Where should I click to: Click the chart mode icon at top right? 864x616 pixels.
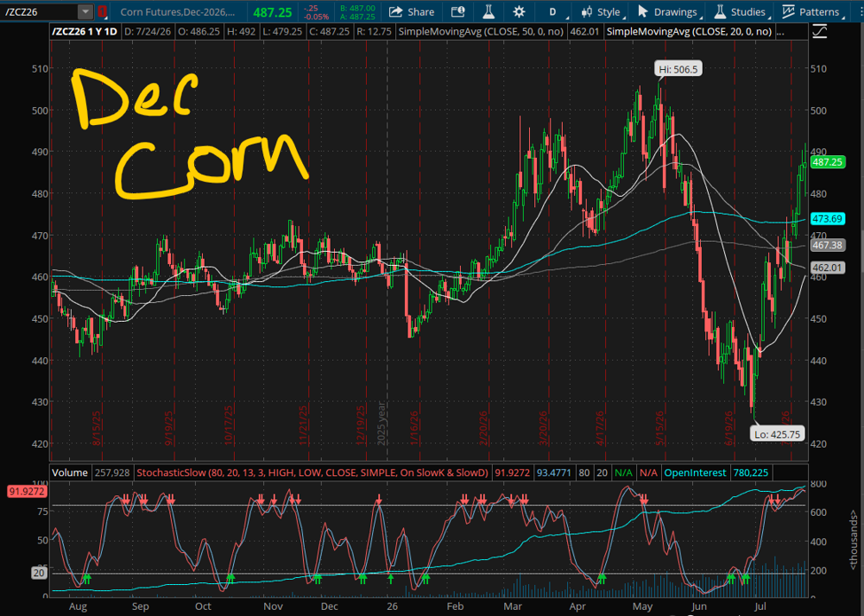coord(820,32)
